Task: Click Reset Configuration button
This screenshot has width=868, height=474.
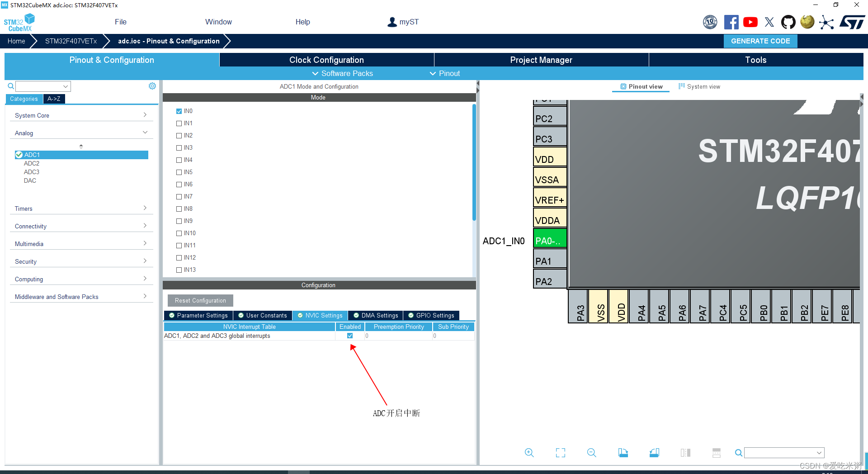Action: pyautogui.click(x=200, y=300)
